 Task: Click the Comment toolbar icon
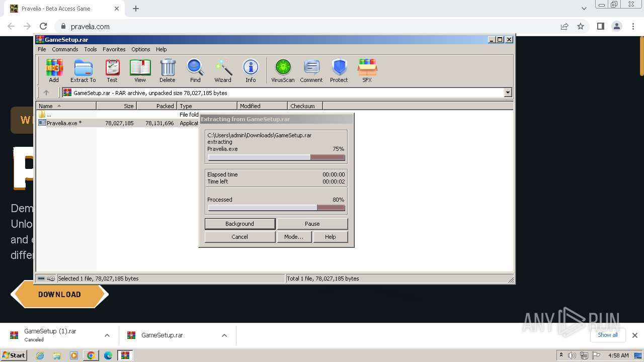[x=311, y=70]
